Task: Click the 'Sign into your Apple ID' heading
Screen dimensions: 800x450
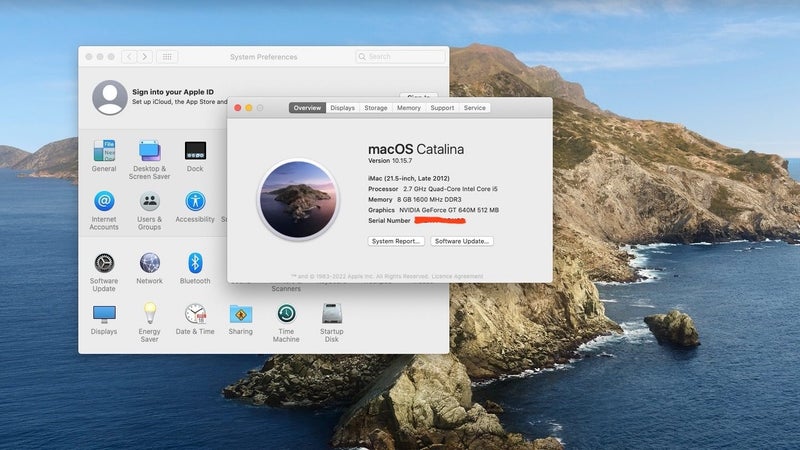Action: coord(173,92)
